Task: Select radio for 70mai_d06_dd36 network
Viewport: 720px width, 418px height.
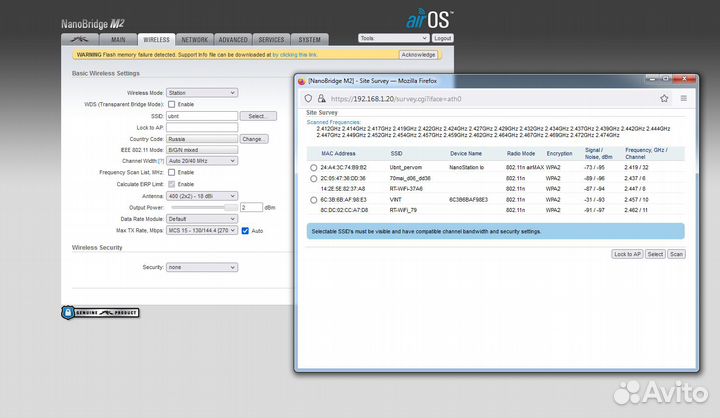Action: [x=313, y=178]
